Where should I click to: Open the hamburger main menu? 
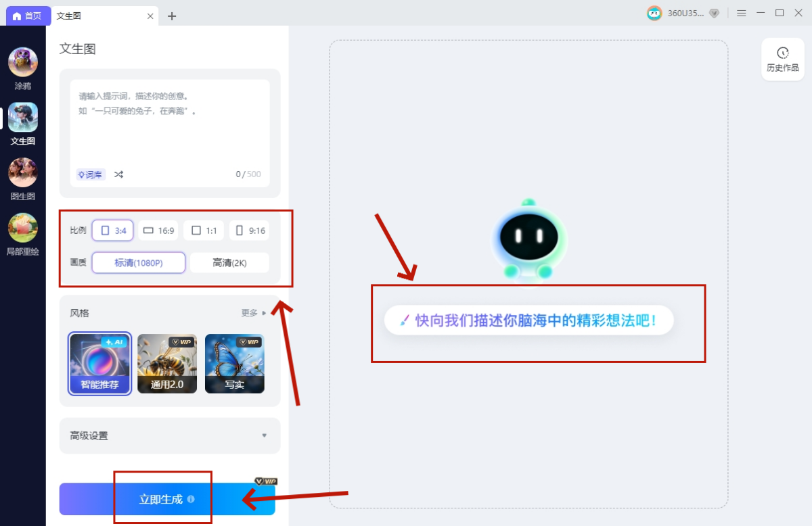click(742, 13)
